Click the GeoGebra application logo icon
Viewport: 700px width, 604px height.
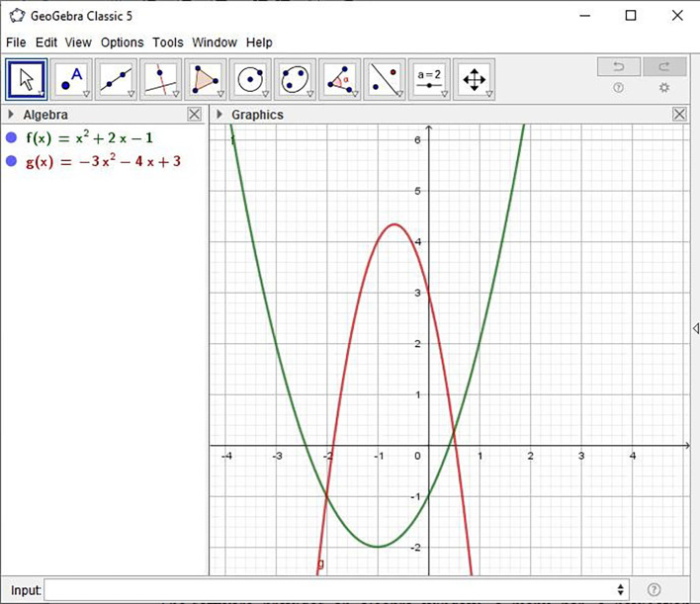click(17, 16)
